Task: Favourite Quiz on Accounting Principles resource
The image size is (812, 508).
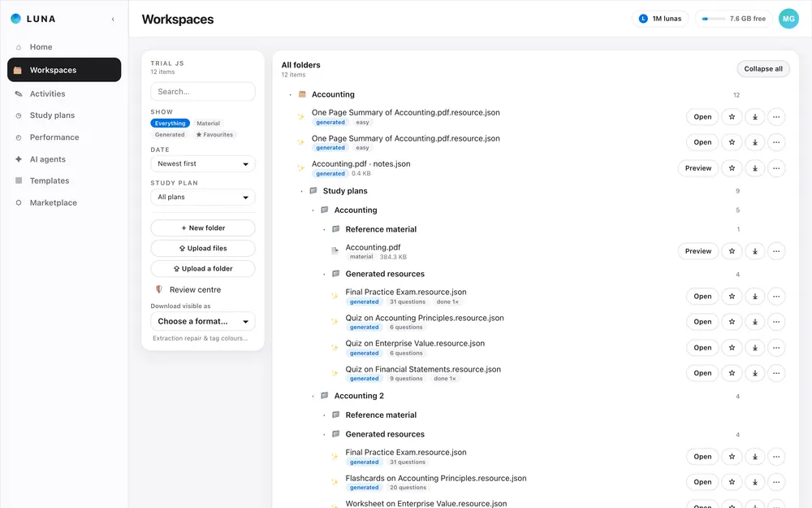Action: (732, 322)
